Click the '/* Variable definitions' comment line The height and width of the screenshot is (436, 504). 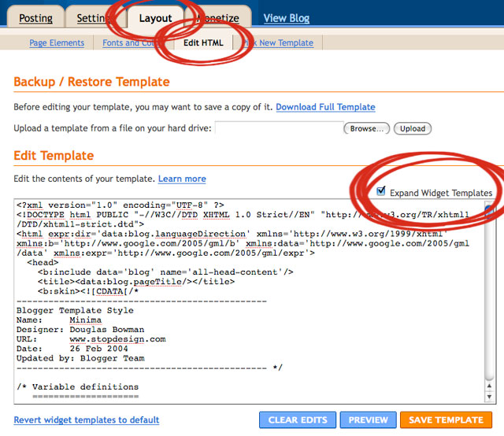pos(77,387)
